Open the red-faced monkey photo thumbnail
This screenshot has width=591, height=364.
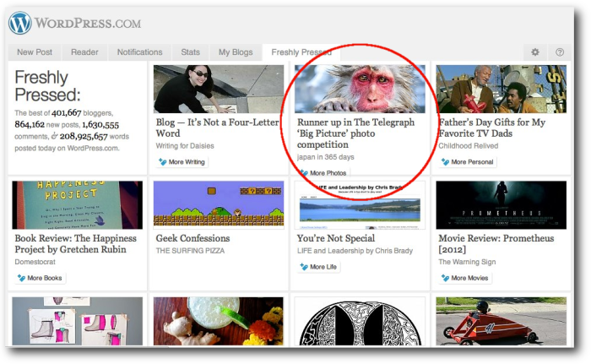pyautogui.click(x=360, y=89)
